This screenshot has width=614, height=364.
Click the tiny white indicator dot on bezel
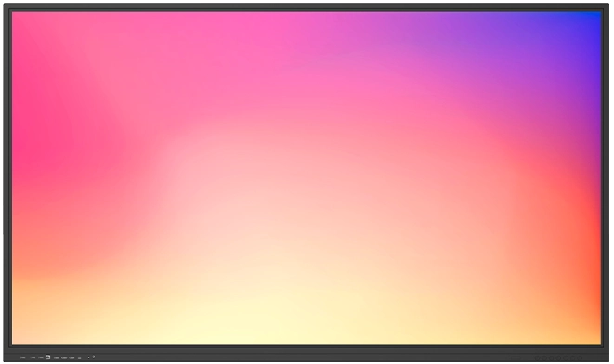pos(89,357)
